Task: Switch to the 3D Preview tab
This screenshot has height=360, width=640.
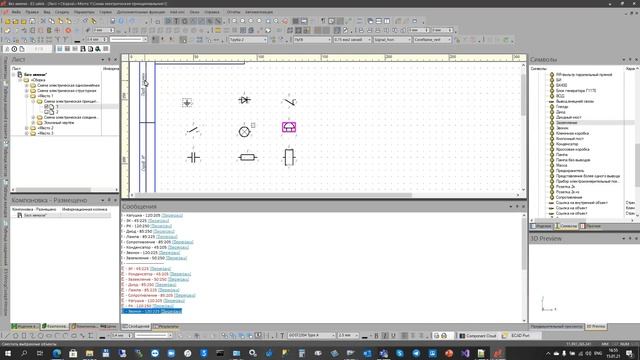Action: click(596, 327)
